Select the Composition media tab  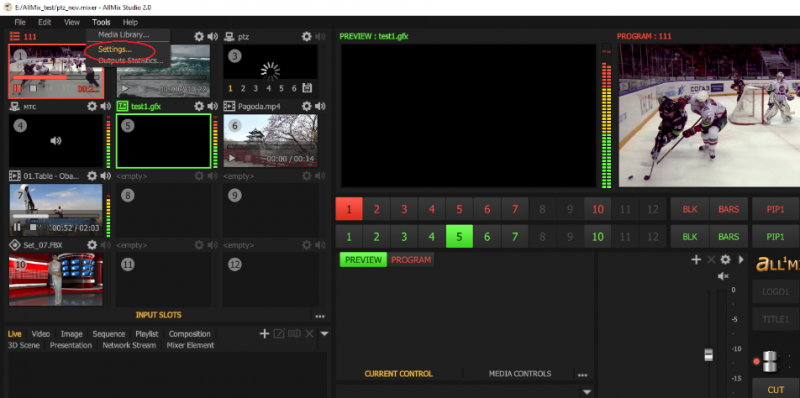coord(189,334)
